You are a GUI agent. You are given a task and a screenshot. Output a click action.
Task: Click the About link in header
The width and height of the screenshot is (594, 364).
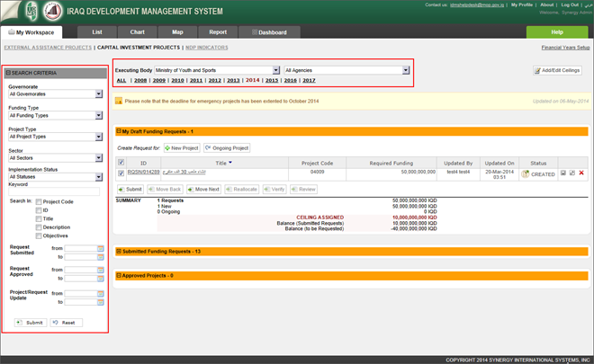click(546, 4)
